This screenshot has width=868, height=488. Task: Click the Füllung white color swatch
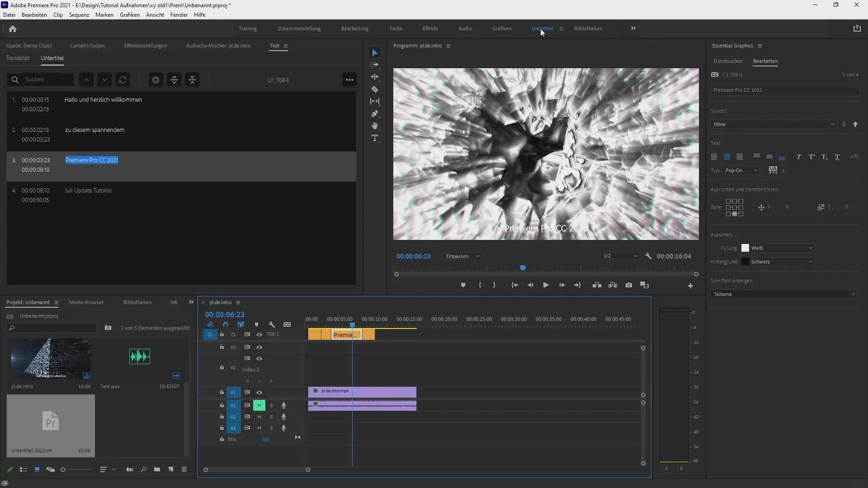coord(745,248)
